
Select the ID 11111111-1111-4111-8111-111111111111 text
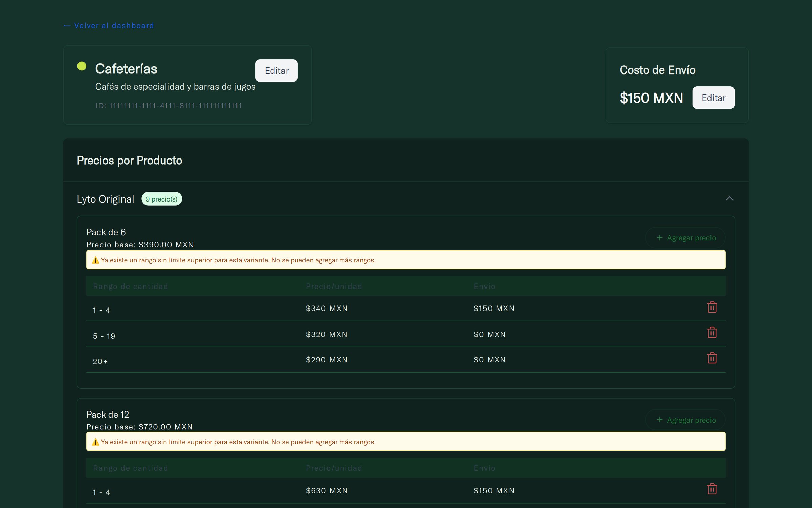[168, 106]
